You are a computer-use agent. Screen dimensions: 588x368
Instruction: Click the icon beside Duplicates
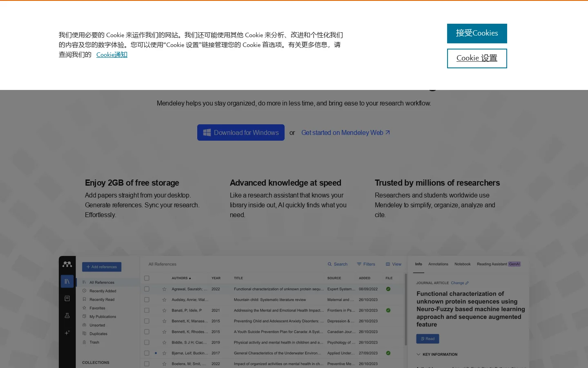coord(85,334)
